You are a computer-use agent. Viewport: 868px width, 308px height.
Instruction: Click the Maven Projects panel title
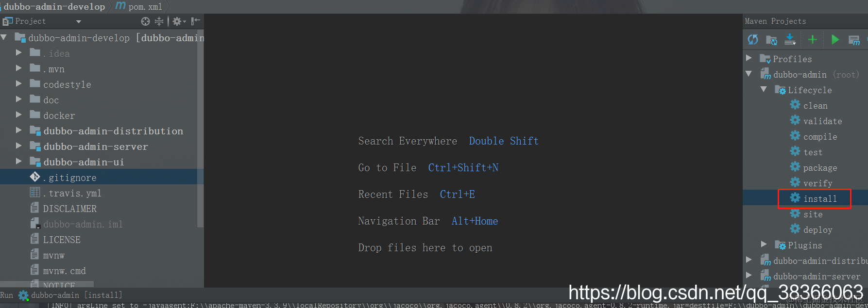coord(775,21)
